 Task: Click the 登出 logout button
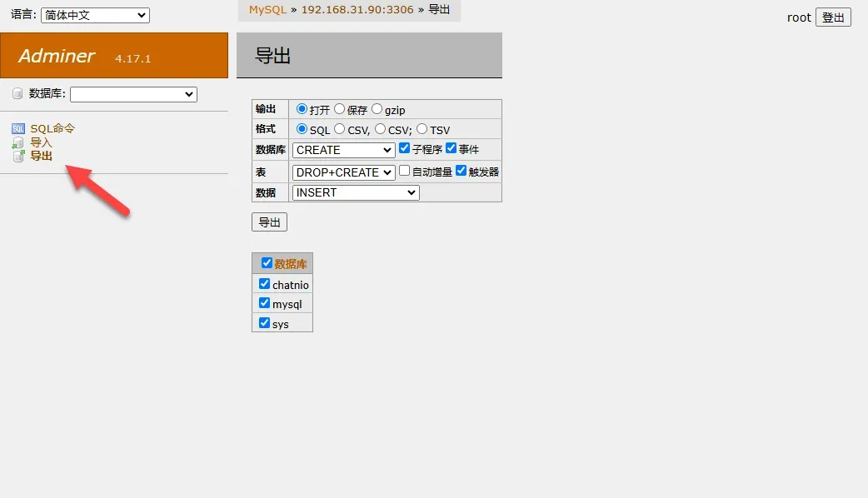(833, 17)
